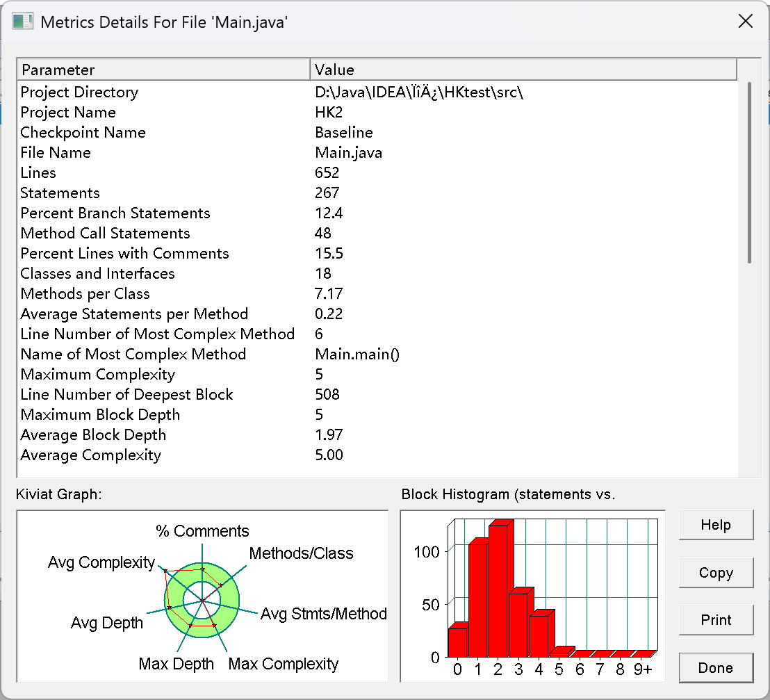The width and height of the screenshot is (770, 700).
Task: Click the Max Depth label in Kiviat graph
Action: pos(177,664)
